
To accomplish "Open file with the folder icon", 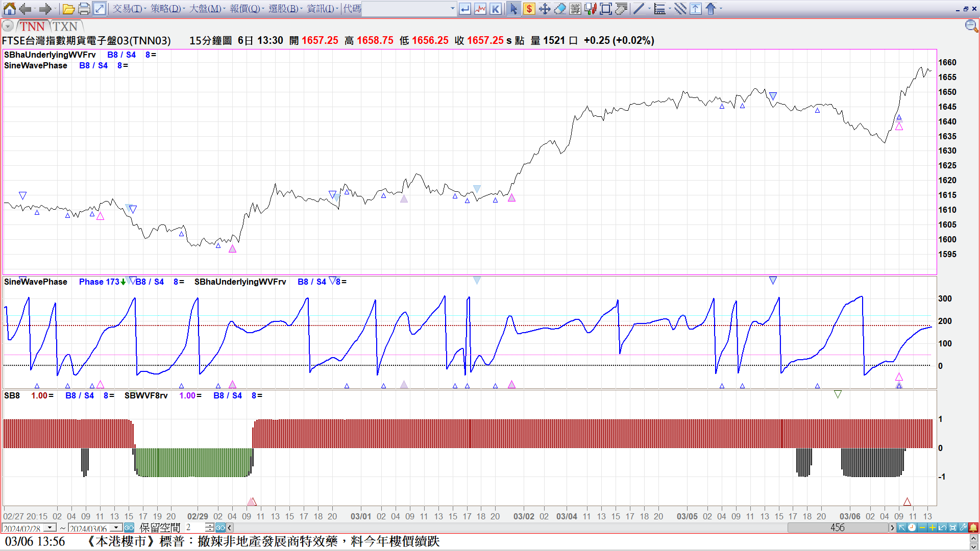I will pyautogui.click(x=69, y=9).
